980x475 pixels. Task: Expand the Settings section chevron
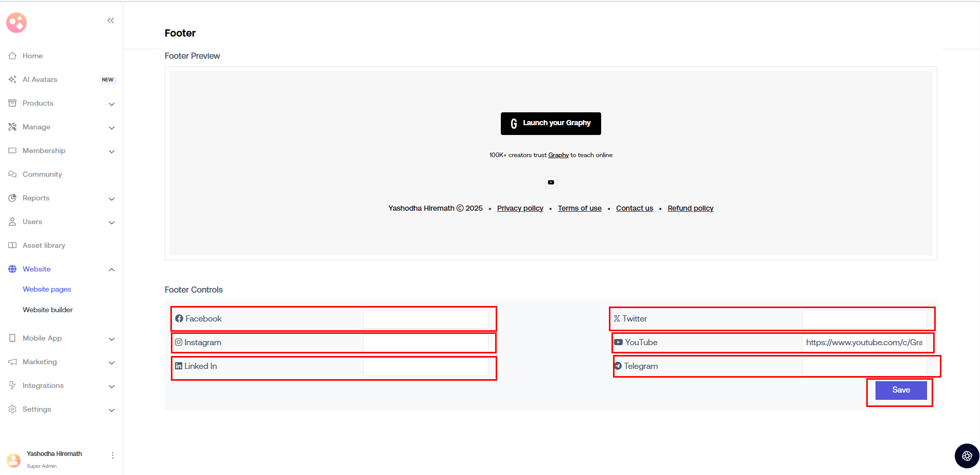[112, 410]
